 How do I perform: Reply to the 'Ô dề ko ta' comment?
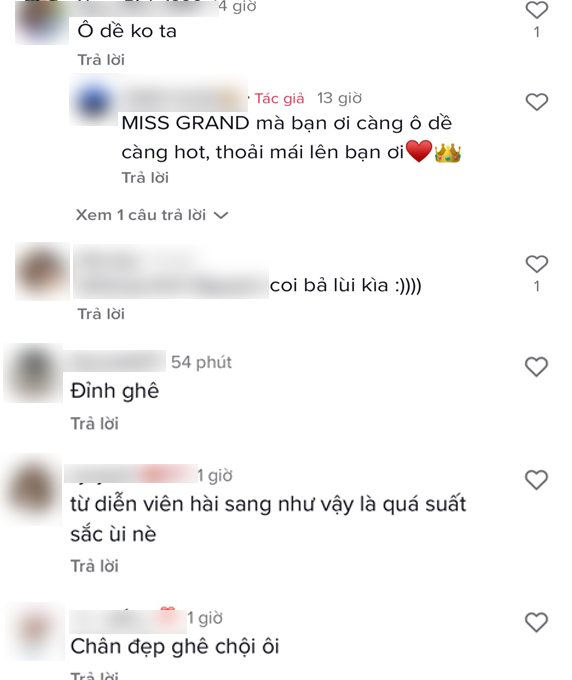[x=101, y=60]
